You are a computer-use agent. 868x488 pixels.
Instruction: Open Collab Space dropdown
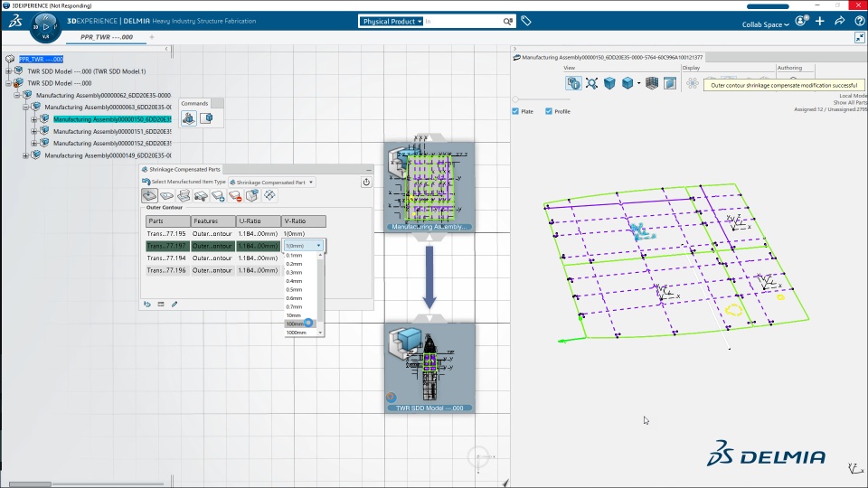click(765, 24)
